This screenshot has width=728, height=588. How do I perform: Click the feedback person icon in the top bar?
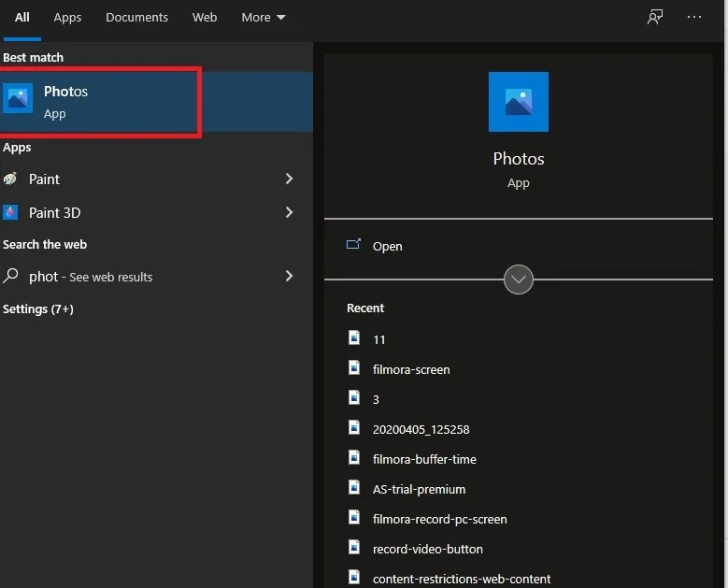[655, 17]
